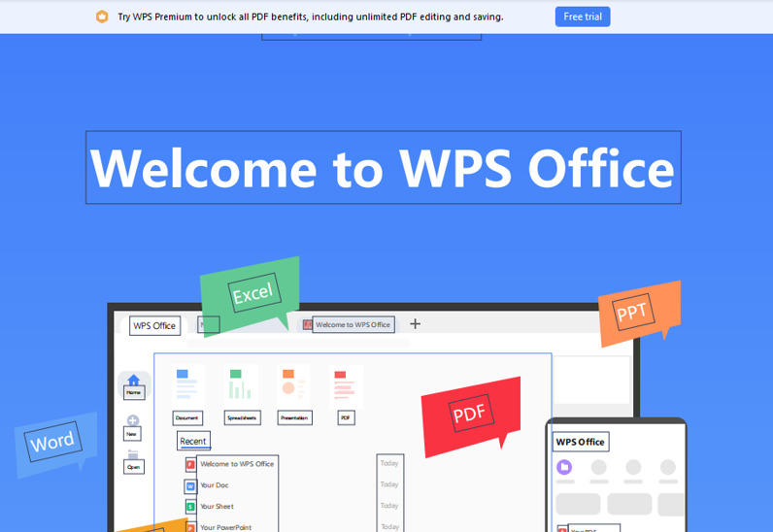Click the orange P icon beside Your PowerPoint
This screenshot has height=532, width=773.
click(x=190, y=526)
